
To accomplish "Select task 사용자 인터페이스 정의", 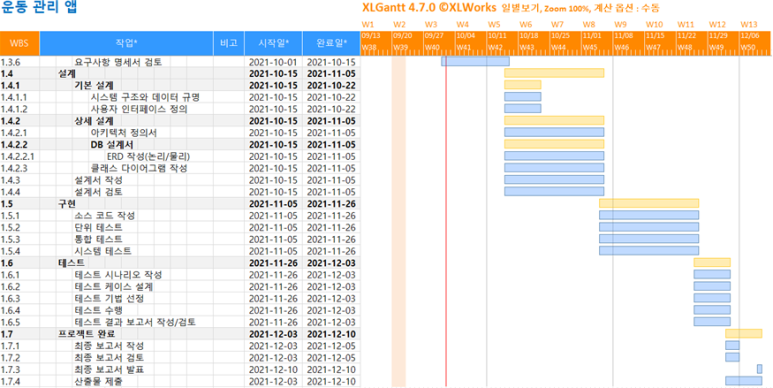I will (139, 109).
